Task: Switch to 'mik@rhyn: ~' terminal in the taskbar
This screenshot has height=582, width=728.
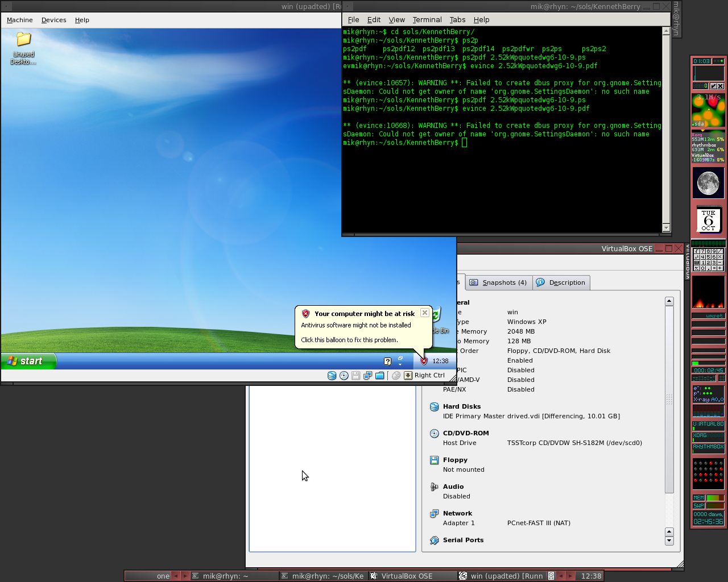Action: click(234, 576)
